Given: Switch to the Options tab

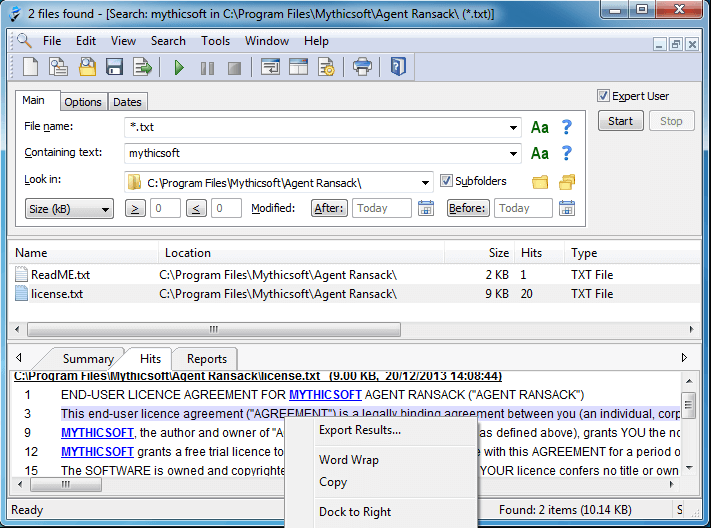Looking at the screenshot, I should pyautogui.click(x=83, y=102).
